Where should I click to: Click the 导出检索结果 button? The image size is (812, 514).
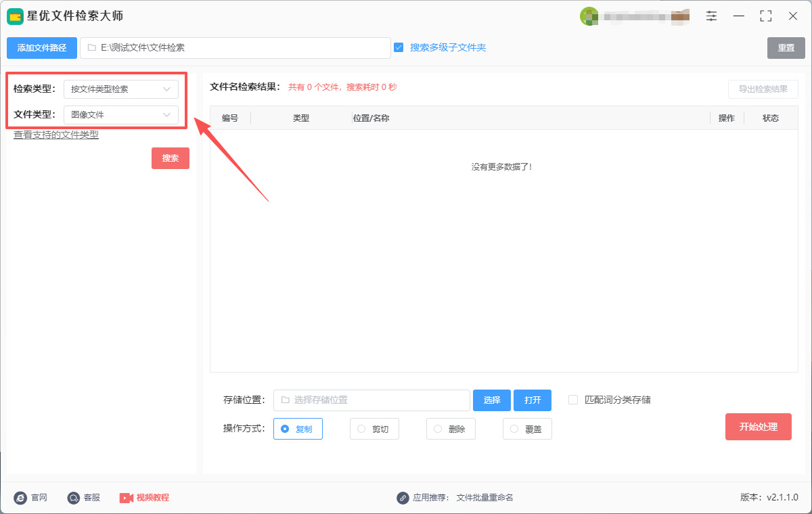click(x=763, y=89)
